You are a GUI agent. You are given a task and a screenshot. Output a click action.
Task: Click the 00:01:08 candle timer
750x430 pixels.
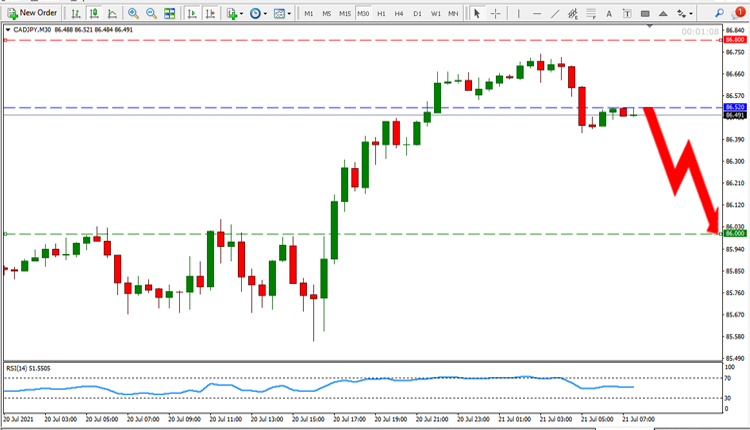(x=700, y=32)
